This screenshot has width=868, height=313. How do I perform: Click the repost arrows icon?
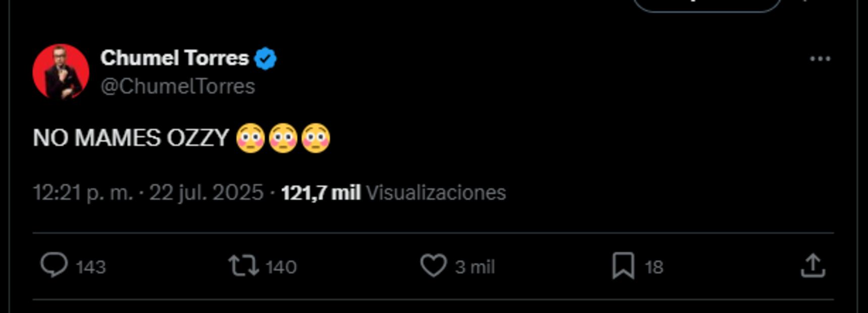244,266
